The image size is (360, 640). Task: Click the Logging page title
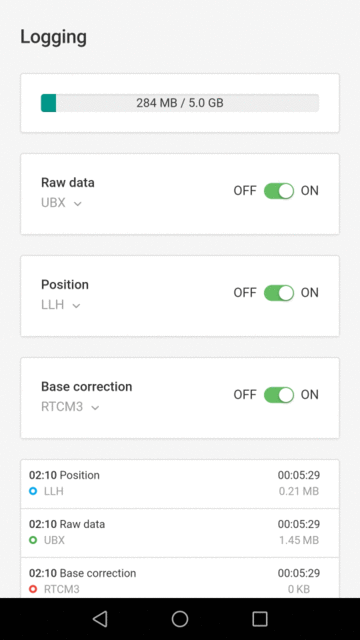(53, 37)
